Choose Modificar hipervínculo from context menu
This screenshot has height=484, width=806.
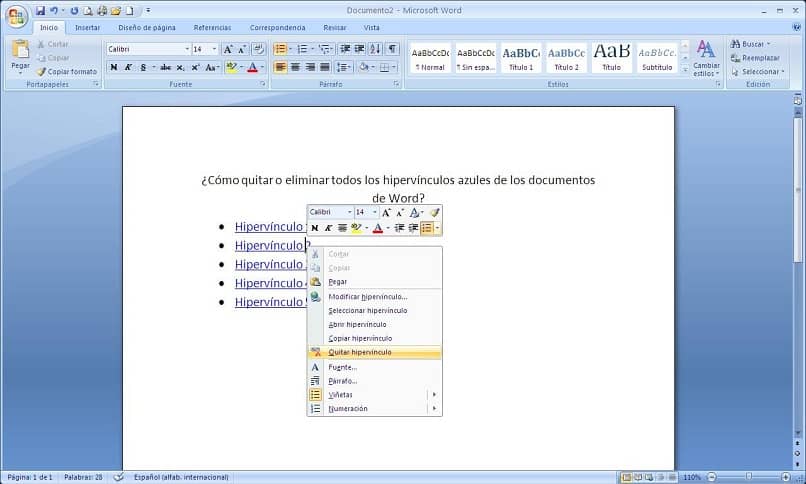click(374, 297)
